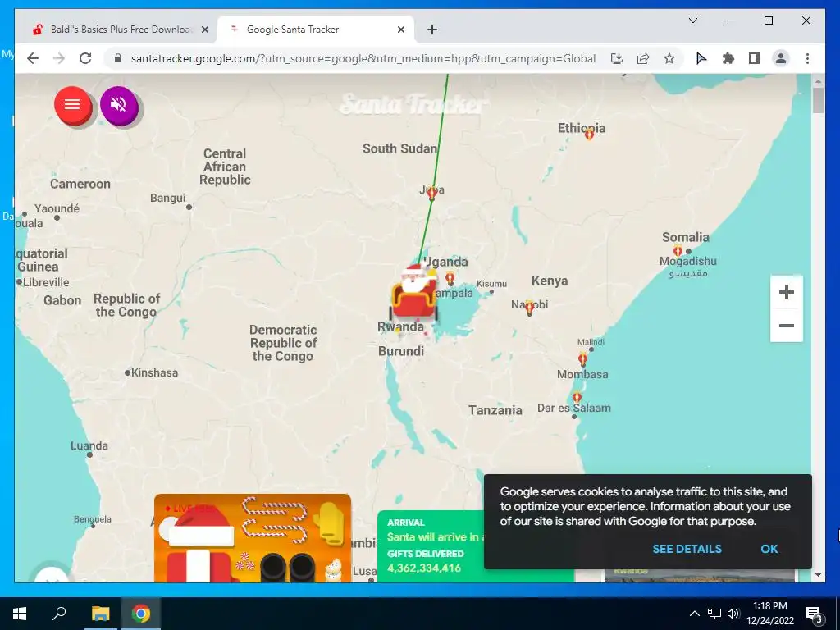Image resolution: width=840 pixels, height=630 pixels.
Task: Click the gift marker at Dar es Salaam
Action: [x=577, y=398]
